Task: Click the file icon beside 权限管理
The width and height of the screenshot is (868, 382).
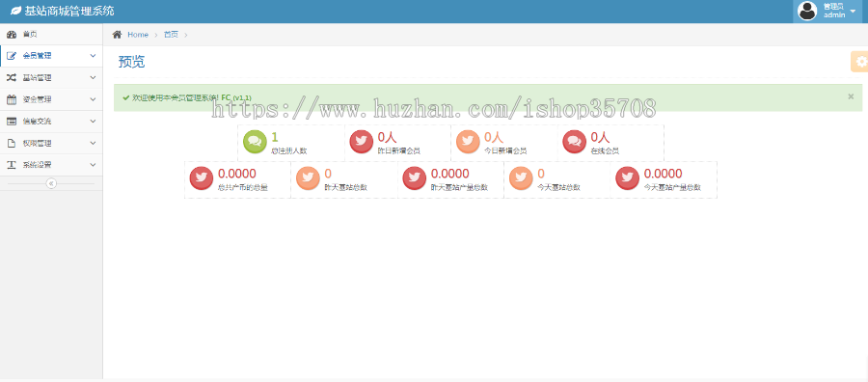Action: [11, 143]
